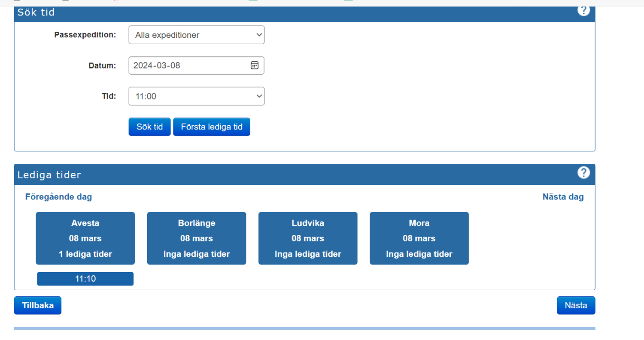This screenshot has height=340, width=644.
Task: Go to Nästa dag
Action: pyautogui.click(x=563, y=197)
